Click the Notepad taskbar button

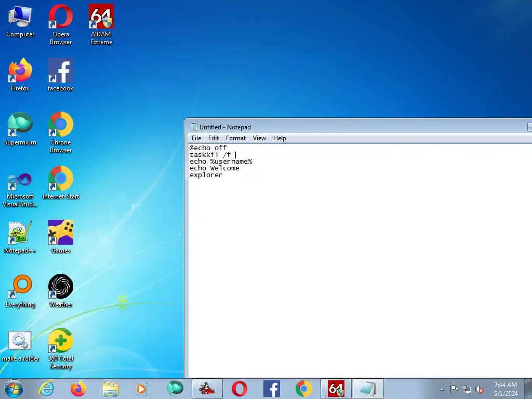tap(368, 389)
